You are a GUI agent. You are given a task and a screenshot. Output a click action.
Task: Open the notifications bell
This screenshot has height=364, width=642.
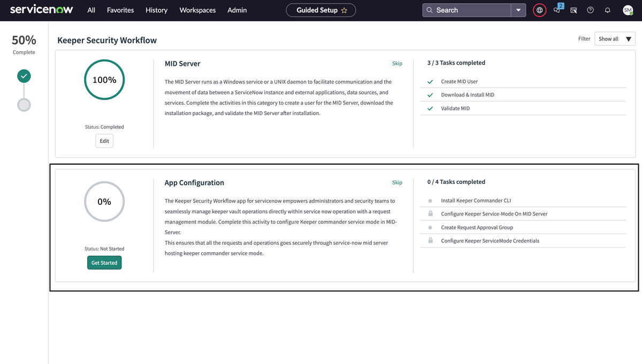pos(607,10)
